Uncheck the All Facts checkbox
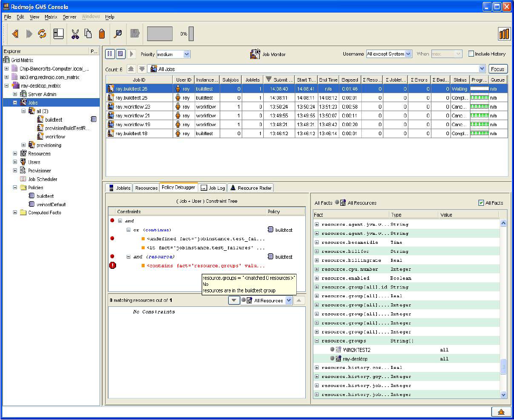This screenshot has width=514, height=420. point(481,203)
